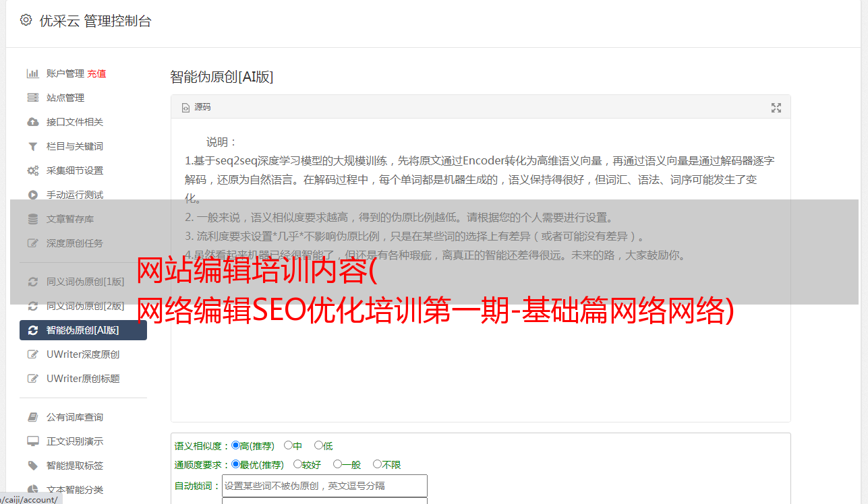This screenshot has width=868, height=504.
Task: Click the tag icon for 智能提取标签
Action: pos(32,466)
